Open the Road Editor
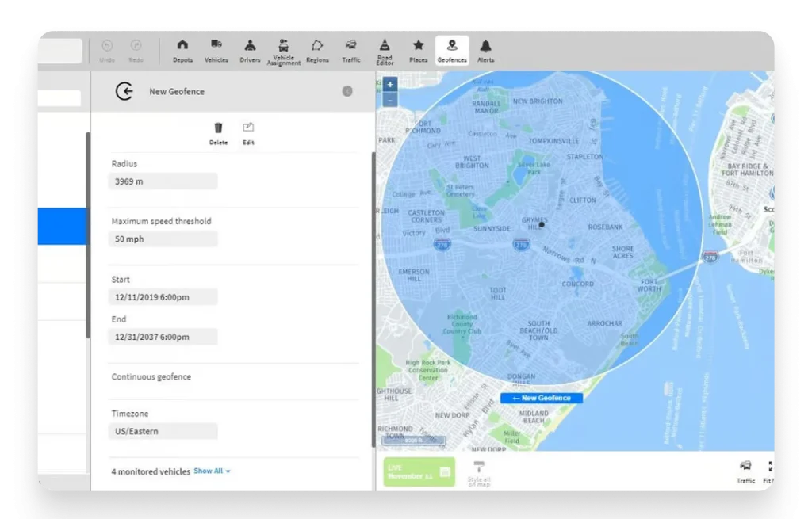 [x=385, y=50]
